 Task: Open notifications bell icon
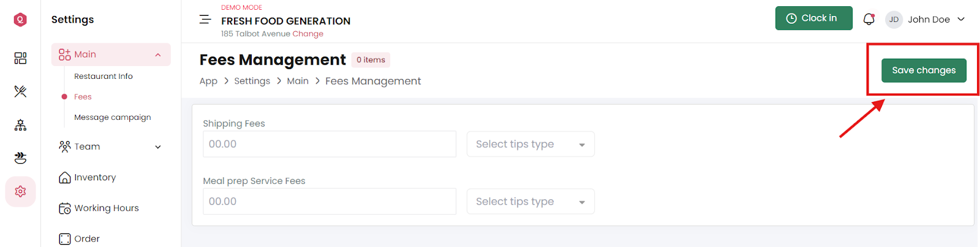click(869, 19)
